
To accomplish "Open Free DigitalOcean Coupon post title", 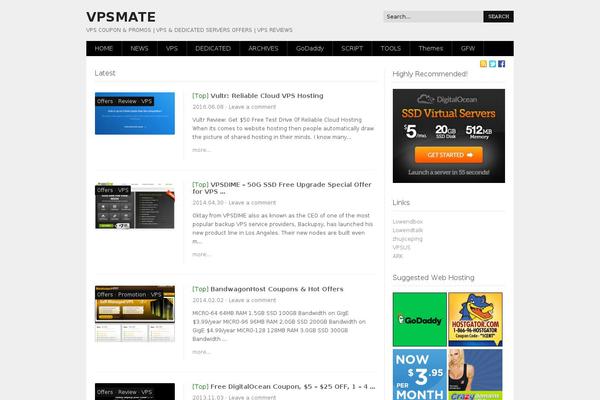I will (293, 387).
